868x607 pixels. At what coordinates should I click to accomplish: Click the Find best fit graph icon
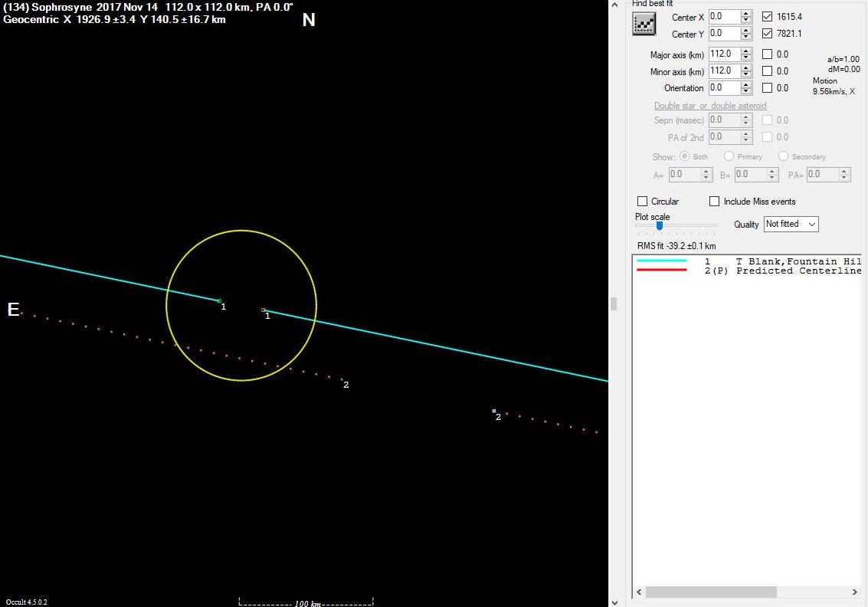point(644,24)
